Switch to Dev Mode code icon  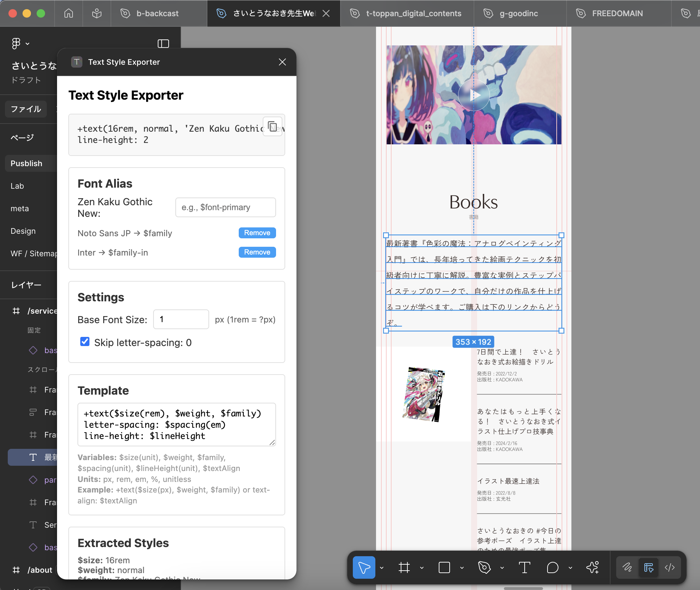pyautogui.click(x=669, y=567)
